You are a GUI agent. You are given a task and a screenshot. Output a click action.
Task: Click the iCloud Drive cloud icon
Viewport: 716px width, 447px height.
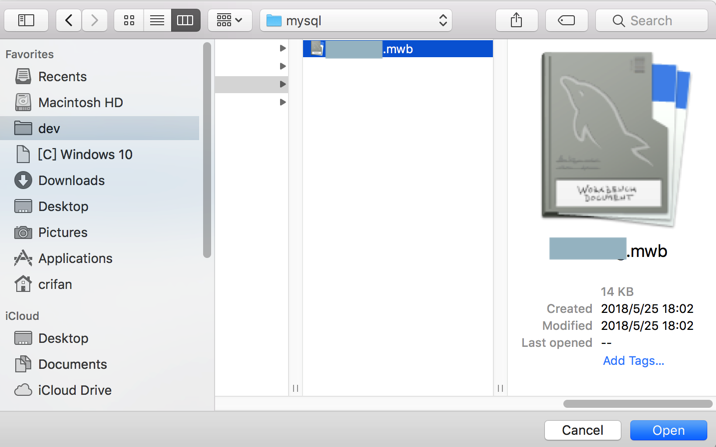pyautogui.click(x=23, y=390)
